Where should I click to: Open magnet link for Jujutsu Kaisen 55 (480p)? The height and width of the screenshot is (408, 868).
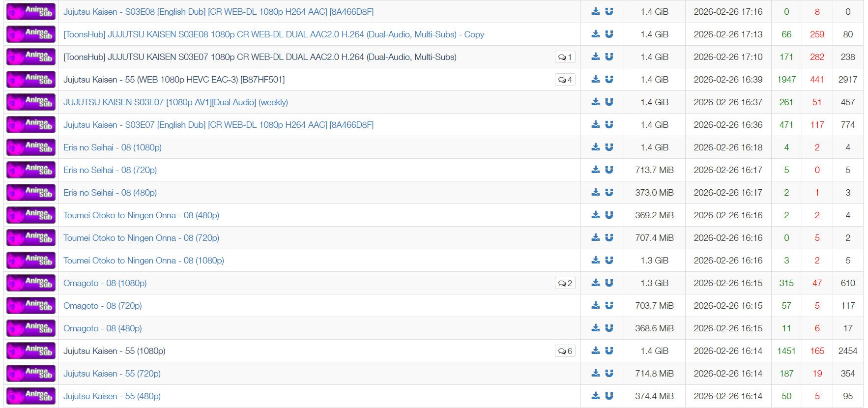pos(609,396)
